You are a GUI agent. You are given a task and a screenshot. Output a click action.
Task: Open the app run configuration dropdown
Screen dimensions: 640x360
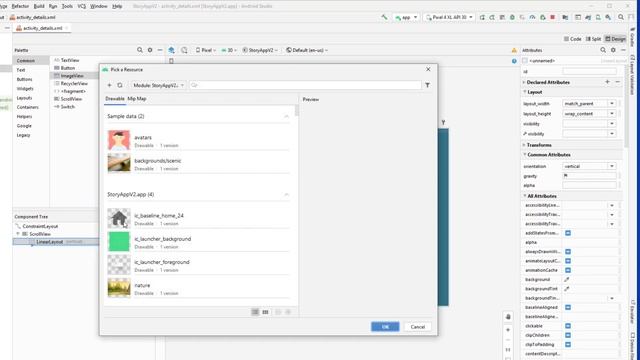pos(406,17)
